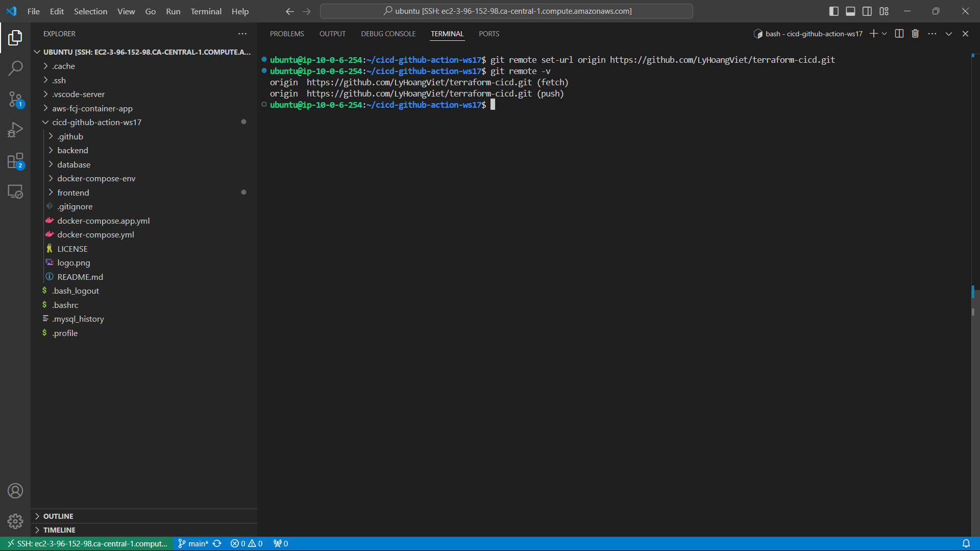Click the VS Code logo icon
Screen dimensions: 980x551
[x=11, y=11]
